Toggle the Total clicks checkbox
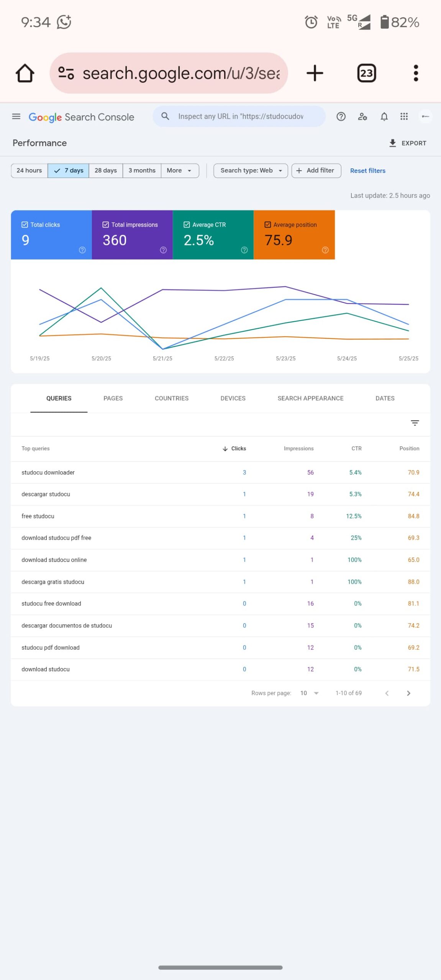441x980 pixels. pos(25,225)
